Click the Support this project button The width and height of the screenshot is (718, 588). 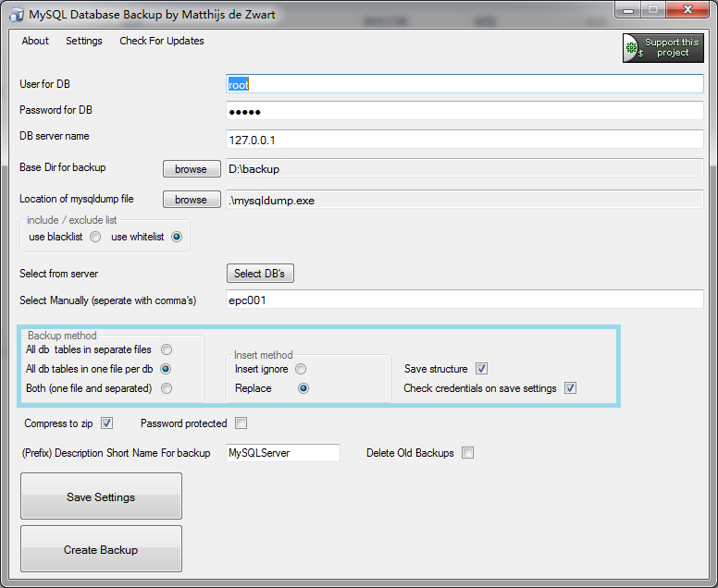tap(663, 47)
